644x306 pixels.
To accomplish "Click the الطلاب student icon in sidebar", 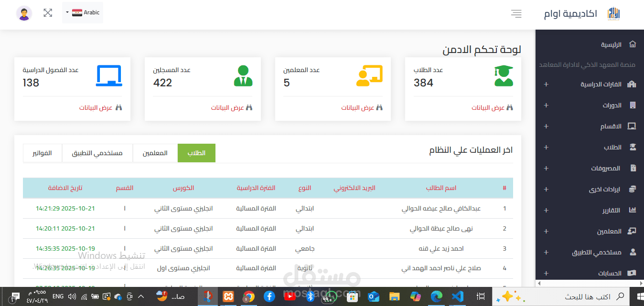I will 633,148.
